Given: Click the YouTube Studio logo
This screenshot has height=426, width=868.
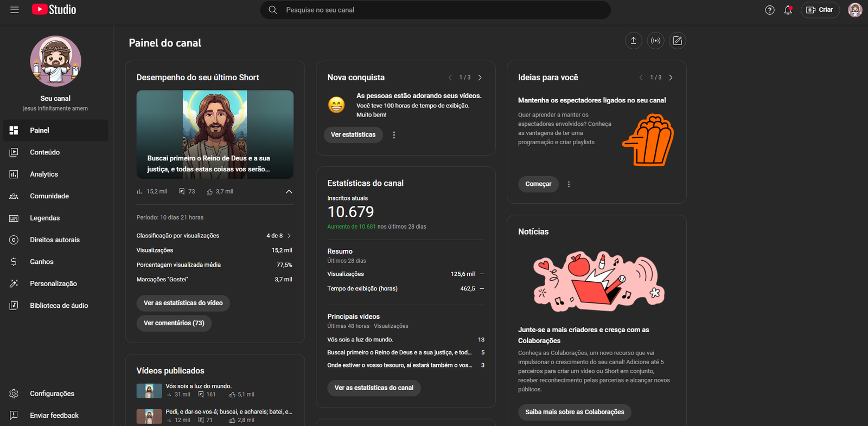Looking at the screenshot, I should (54, 10).
